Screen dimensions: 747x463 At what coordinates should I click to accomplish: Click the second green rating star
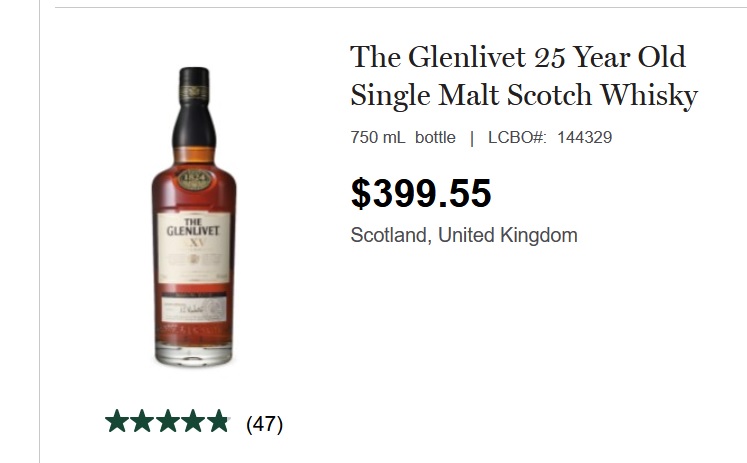[x=142, y=421]
